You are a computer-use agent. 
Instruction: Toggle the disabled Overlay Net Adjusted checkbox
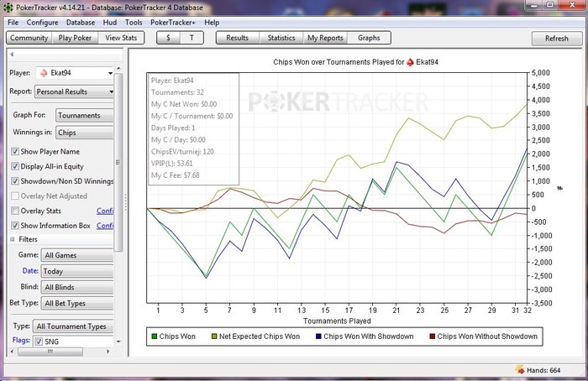(x=15, y=196)
